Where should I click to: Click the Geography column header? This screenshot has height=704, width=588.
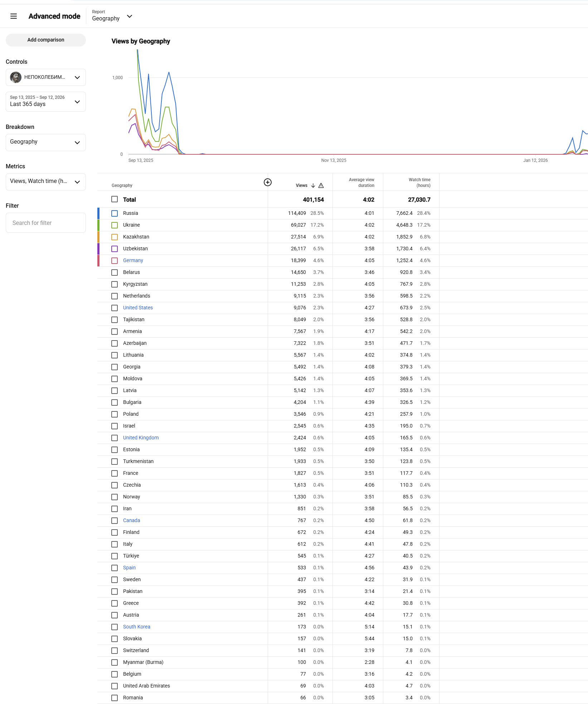[122, 185]
